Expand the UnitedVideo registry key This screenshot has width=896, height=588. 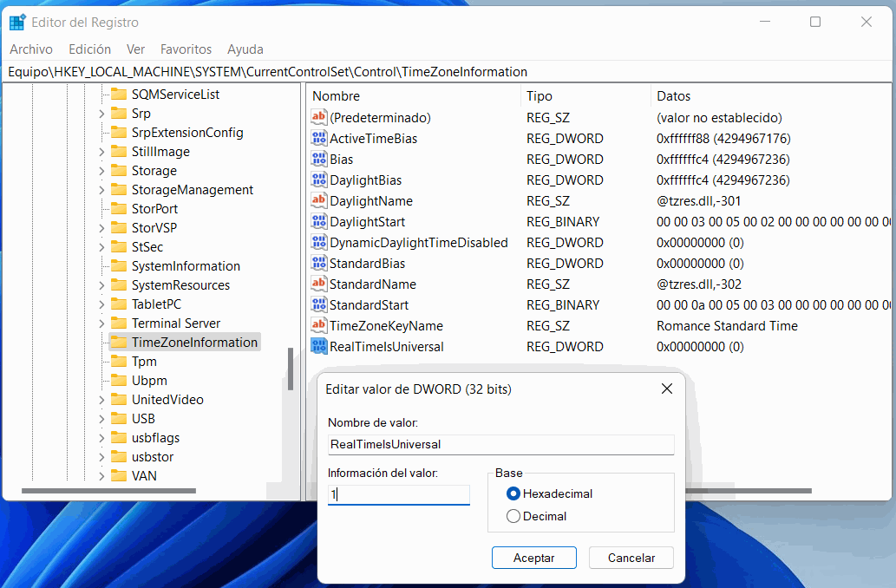[x=101, y=400]
